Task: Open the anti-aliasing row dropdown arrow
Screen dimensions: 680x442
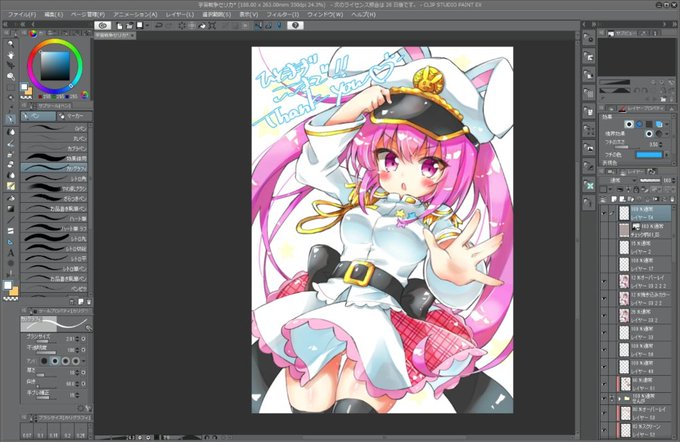Action: 84,361
